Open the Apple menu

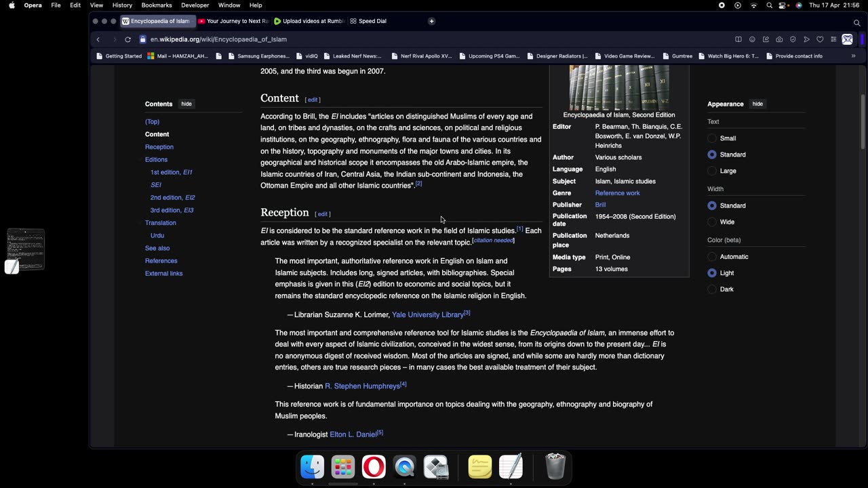coord(12,5)
